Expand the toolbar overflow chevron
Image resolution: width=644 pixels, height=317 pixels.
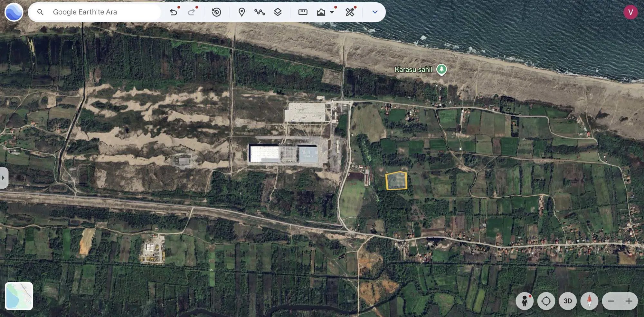[x=375, y=12]
